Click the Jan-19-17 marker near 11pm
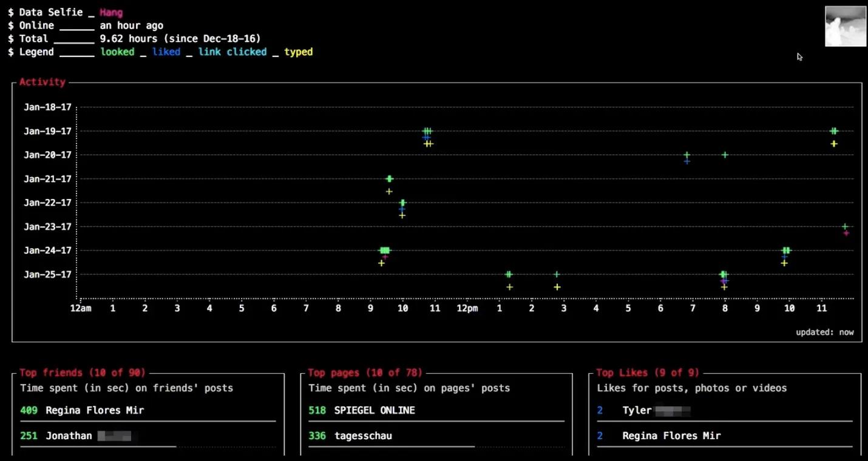 tap(834, 131)
